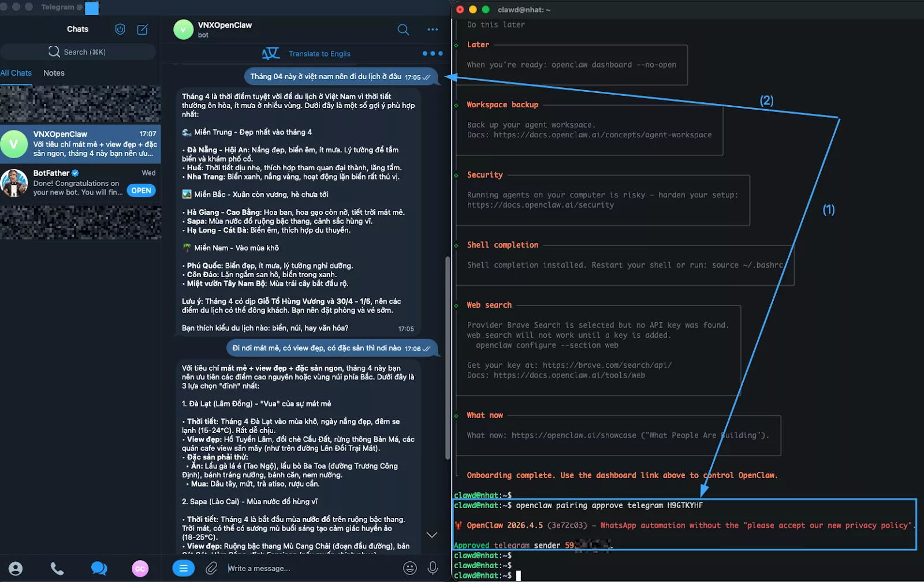This screenshot has height=582, width=924.
Task: Search within VNXOpenClaw chat via magnifier icon
Action: click(403, 29)
